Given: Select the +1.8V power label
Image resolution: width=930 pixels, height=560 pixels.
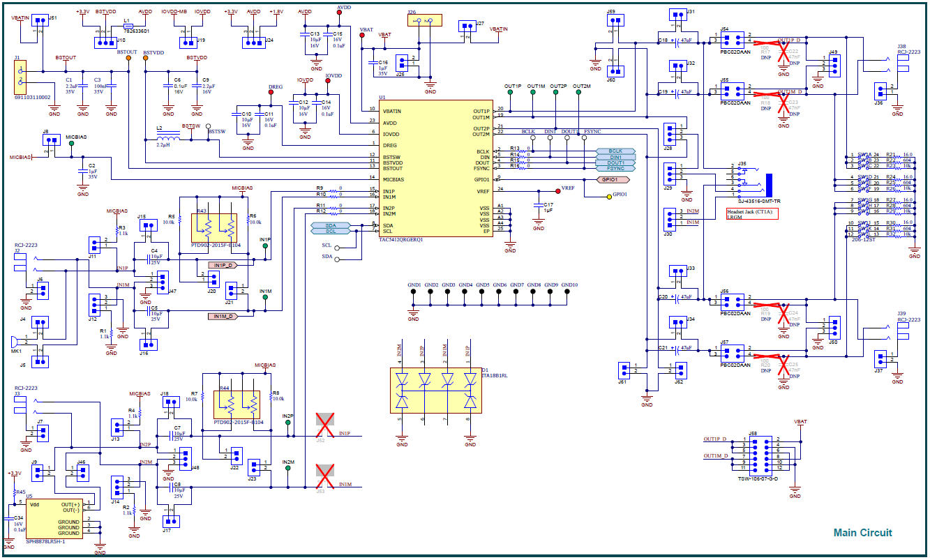Looking at the screenshot, I should click(x=276, y=12).
